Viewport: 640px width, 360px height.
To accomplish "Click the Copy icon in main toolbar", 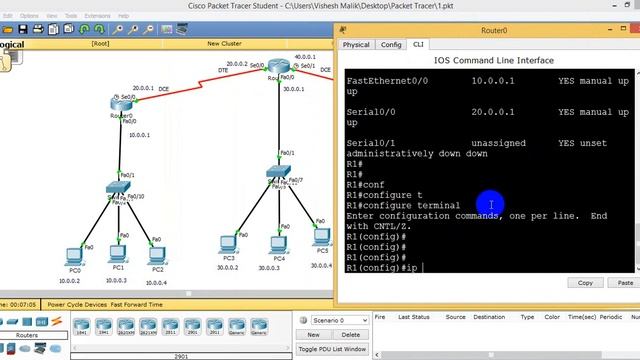I will pyautogui.click(x=53, y=29).
